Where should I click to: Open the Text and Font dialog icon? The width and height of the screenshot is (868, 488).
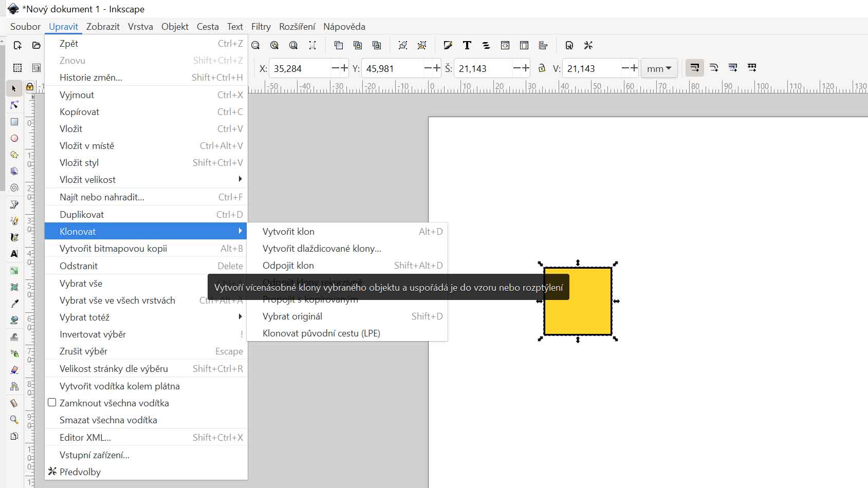coord(467,46)
